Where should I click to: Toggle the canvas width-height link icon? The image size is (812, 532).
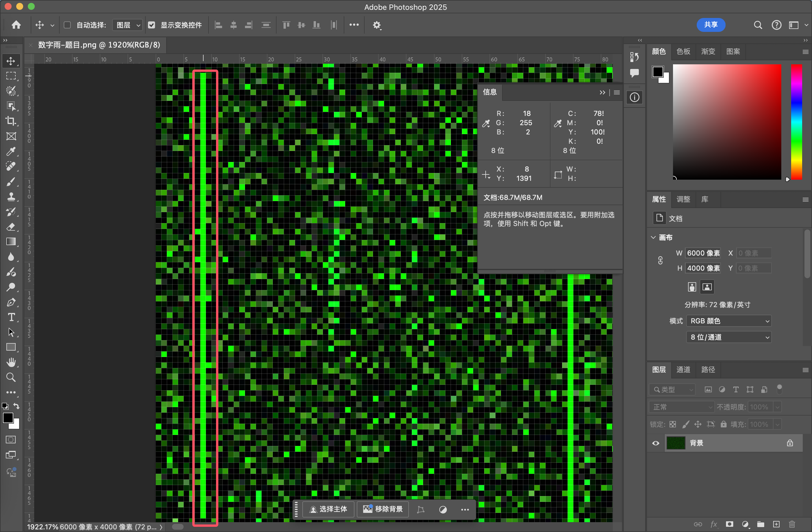661,260
